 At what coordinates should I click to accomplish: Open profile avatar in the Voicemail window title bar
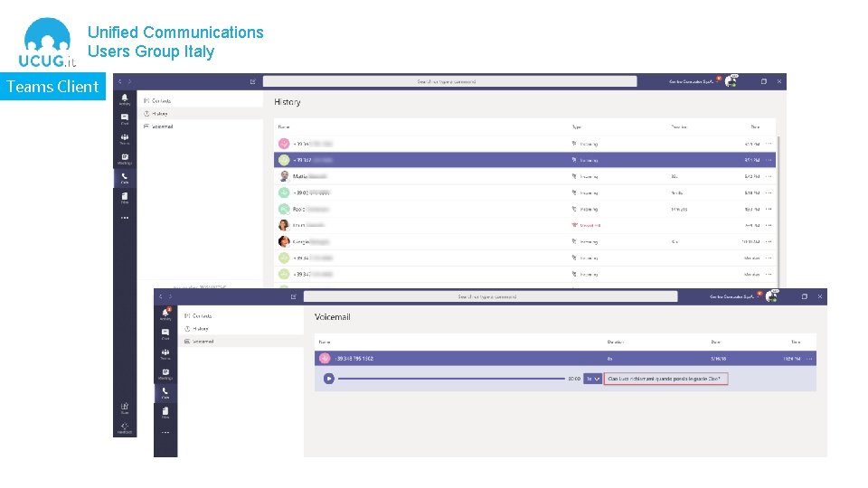pyautogui.click(x=772, y=296)
